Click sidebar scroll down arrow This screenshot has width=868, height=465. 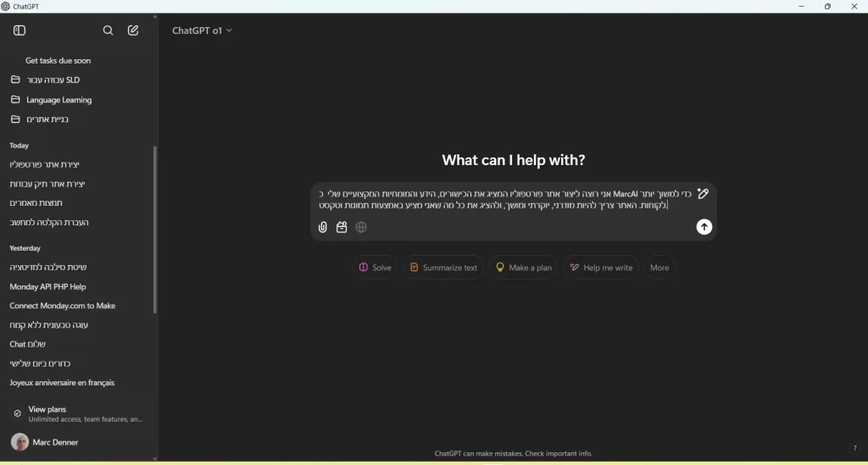155,458
